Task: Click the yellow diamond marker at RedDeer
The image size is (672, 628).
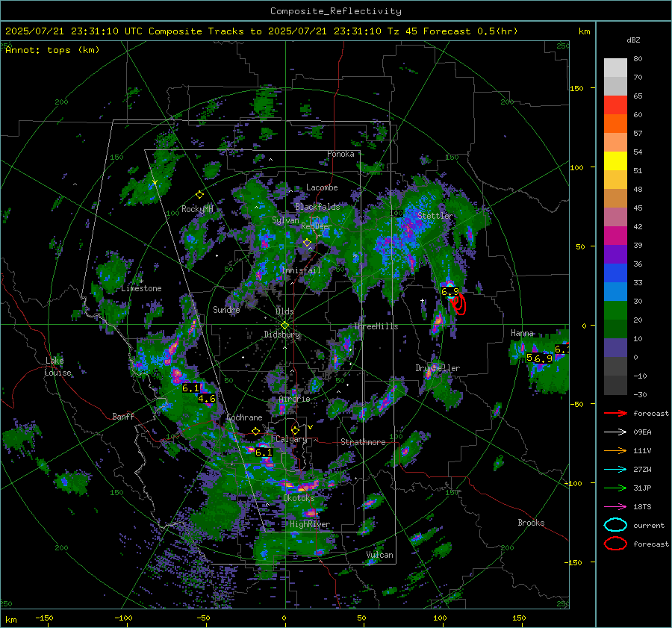Action: point(307,243)
